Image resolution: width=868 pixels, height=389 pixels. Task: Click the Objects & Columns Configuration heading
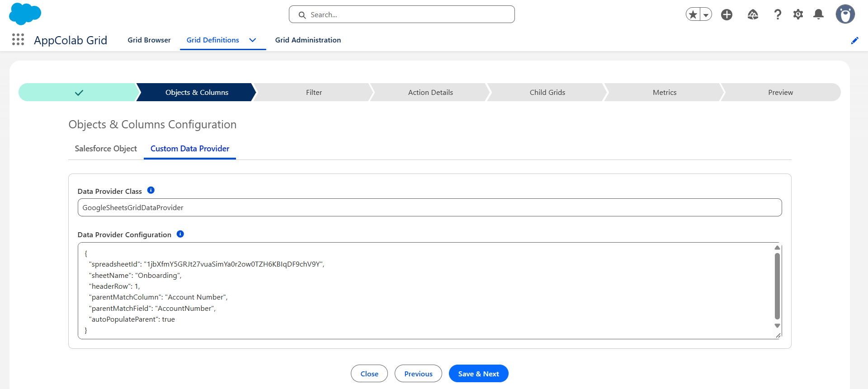click(152, 124)
